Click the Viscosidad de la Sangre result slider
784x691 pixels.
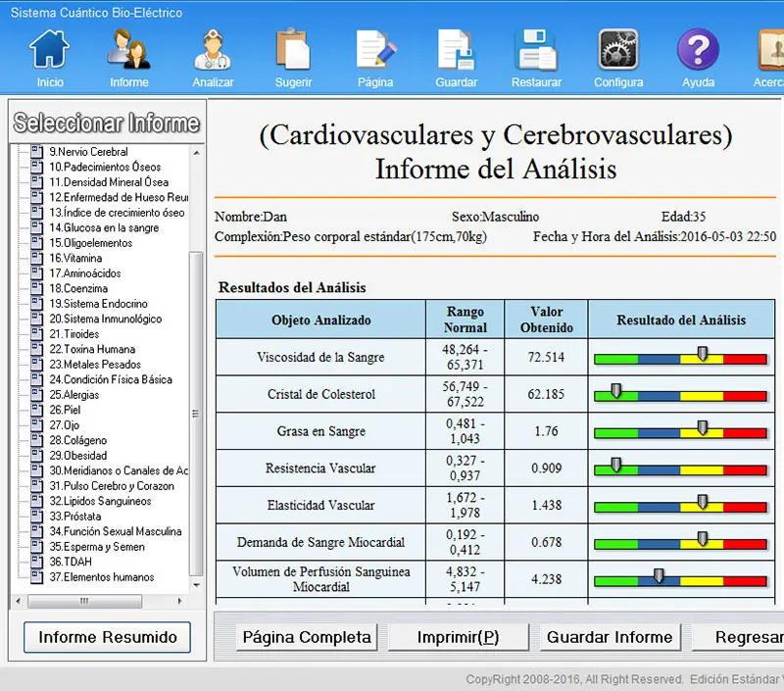[681, 358]
